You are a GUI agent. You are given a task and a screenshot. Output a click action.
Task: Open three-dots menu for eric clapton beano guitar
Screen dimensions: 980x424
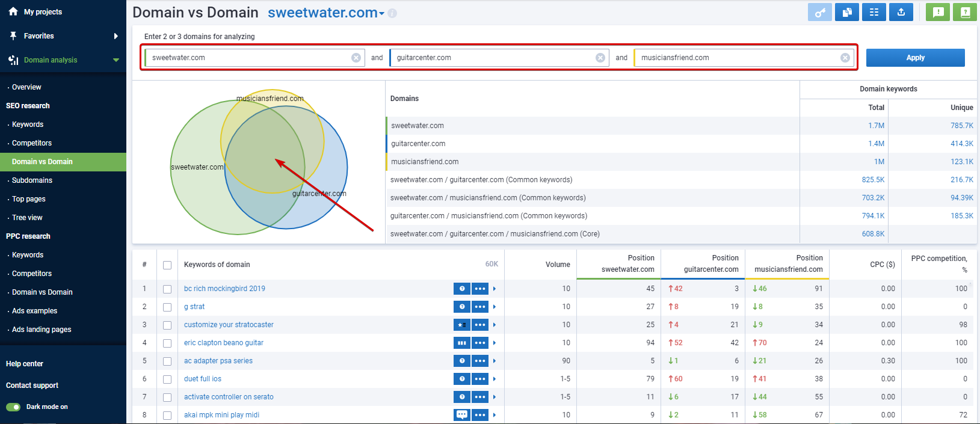pyautogui.click(x=480, y=343)
